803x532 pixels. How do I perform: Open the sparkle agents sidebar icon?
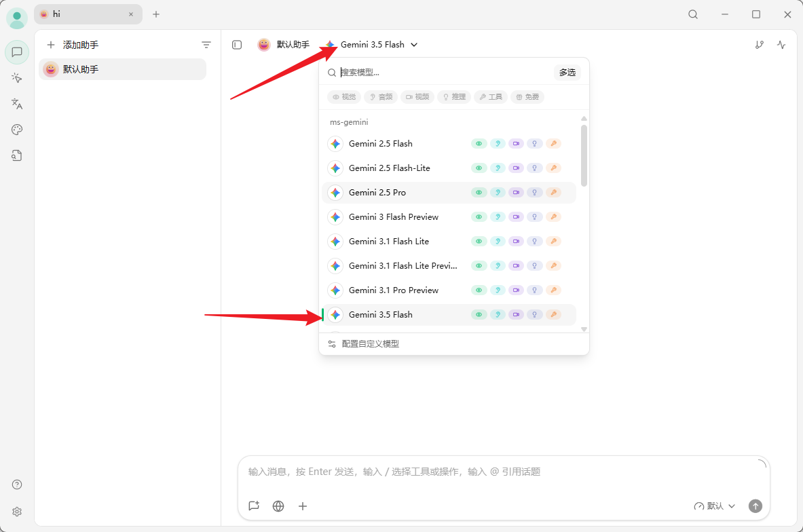[x=17, y=78]
